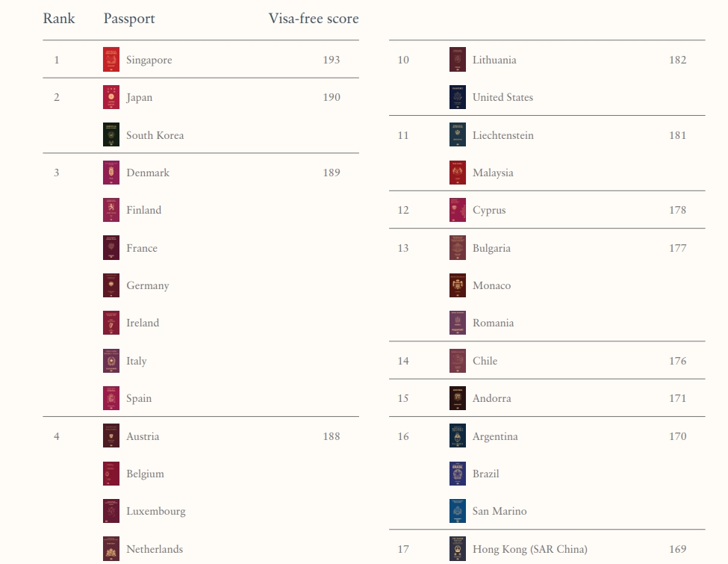
Task: Open the Liechtenstein country link
Action: [x=503, y=135]
